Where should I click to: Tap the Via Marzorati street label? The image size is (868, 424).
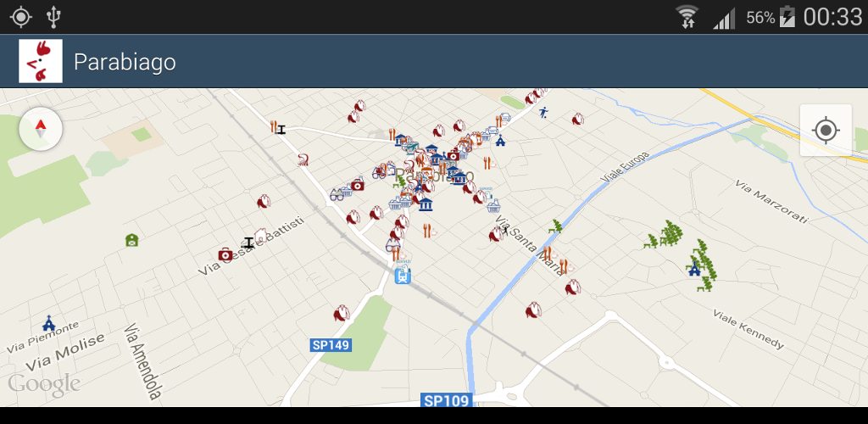click(x=771, y=202)
